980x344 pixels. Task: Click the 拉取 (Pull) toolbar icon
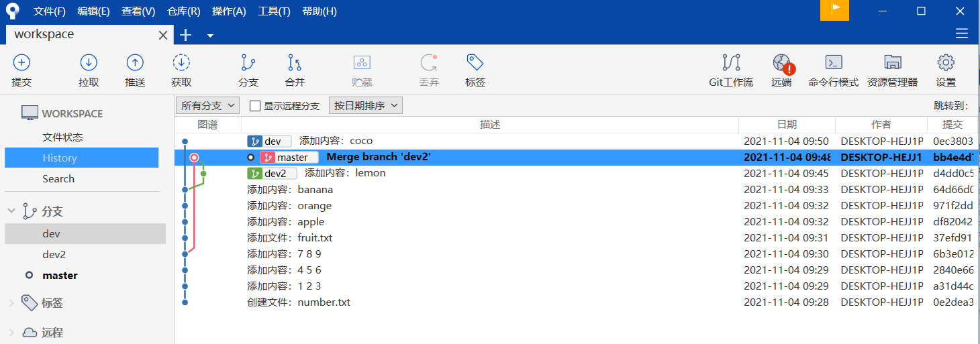click(89, 63)
